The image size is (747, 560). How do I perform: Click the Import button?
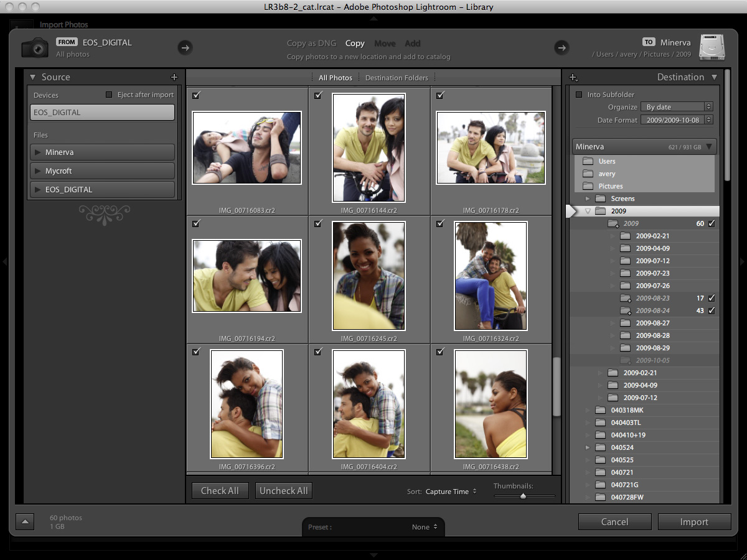[694, 522]
